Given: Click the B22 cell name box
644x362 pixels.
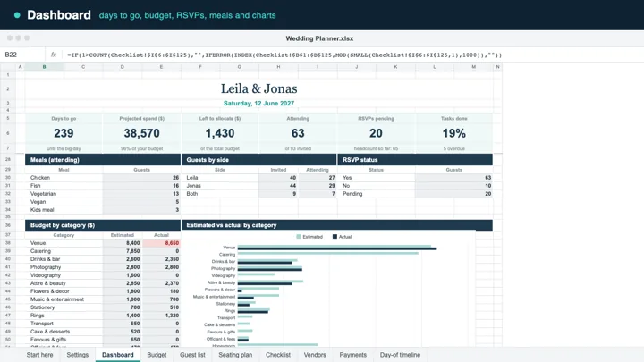Looking at the screenshot, I should (22, 55).
